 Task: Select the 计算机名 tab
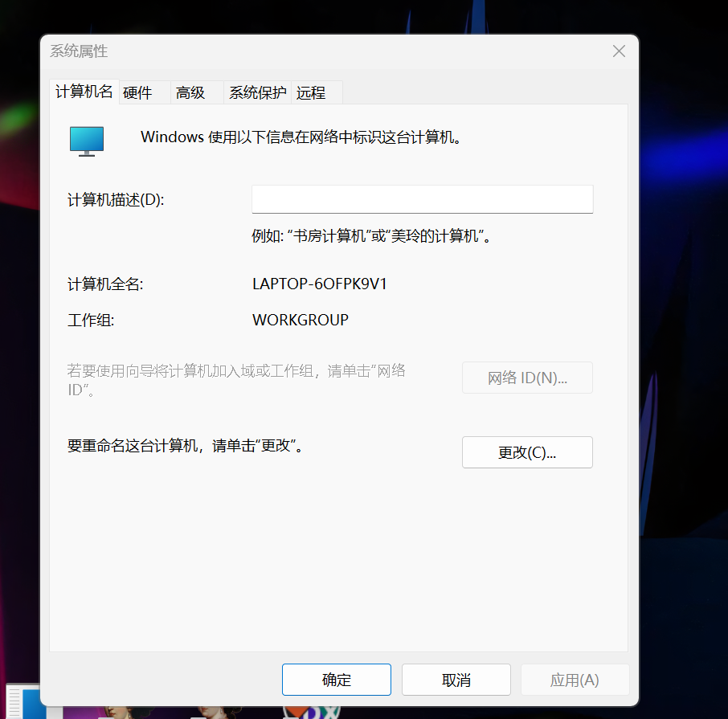(84, 92)
